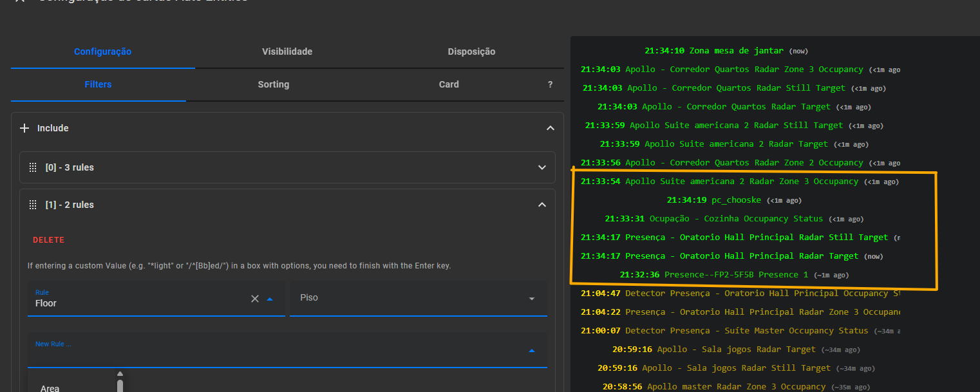The height and width of the screenshot is (392, 980).
Task: Open the Piso value dropdown
Action: 532,299
